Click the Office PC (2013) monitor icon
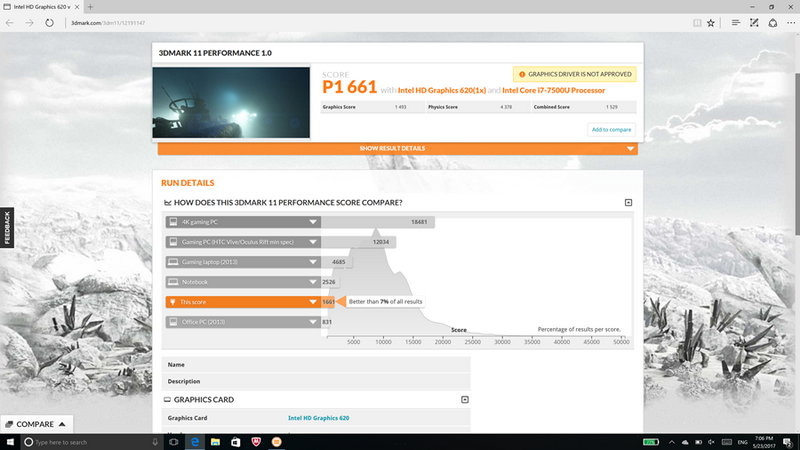 [173, 322]
